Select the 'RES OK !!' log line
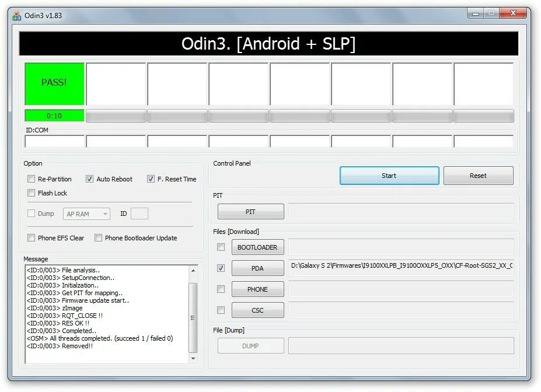Screen dimensions: 541x392 [x=58, y=323]
